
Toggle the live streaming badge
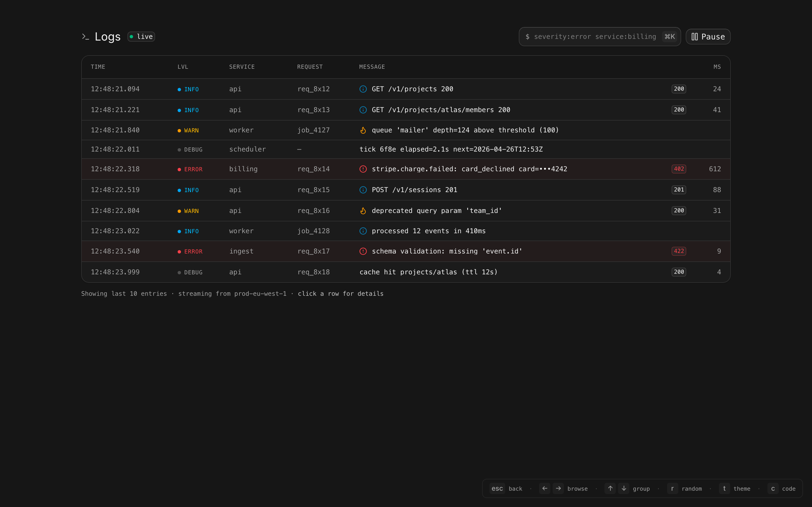(141, 37)
